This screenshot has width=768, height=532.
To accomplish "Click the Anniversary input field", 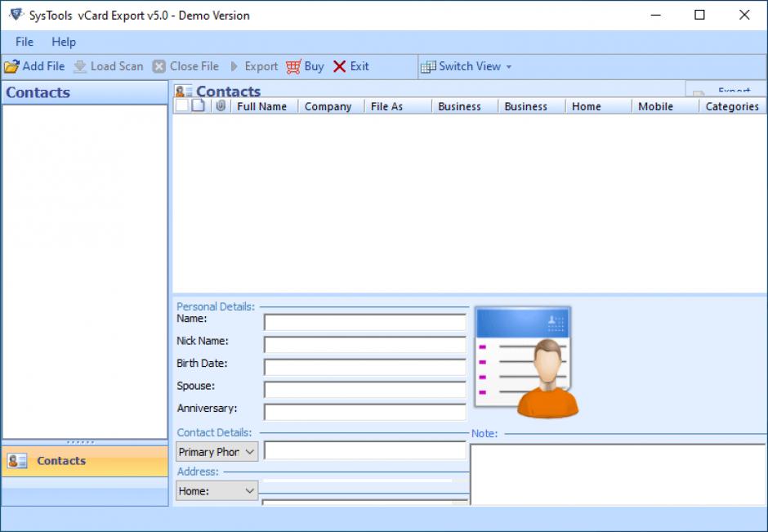I will (x=365, y=412).
